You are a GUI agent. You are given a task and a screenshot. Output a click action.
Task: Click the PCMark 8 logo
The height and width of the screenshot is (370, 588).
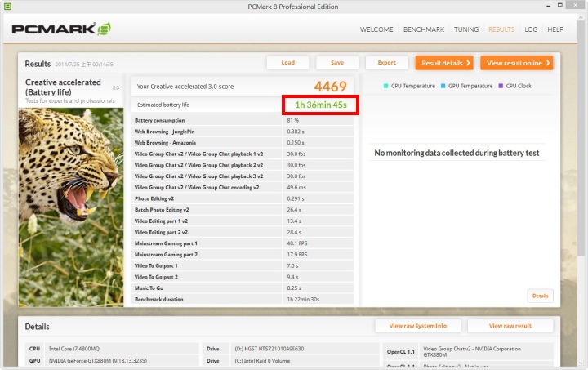click(60, 30)
